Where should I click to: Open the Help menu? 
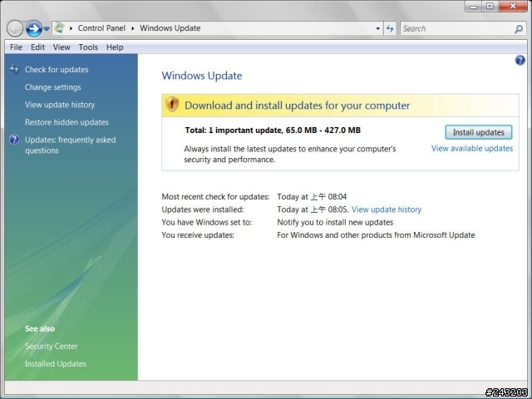pos(115,47)
